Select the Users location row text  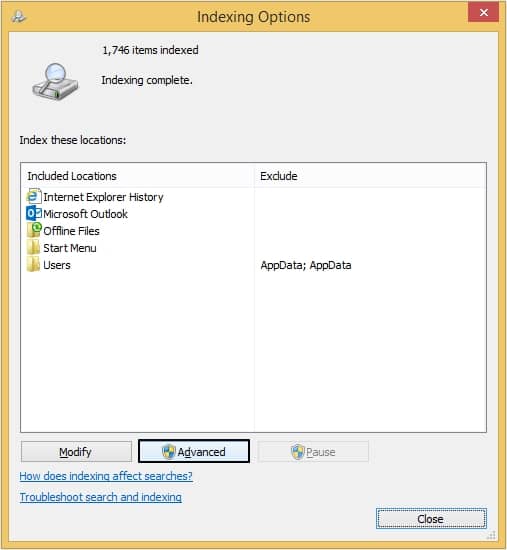click(x=57, y=265)
